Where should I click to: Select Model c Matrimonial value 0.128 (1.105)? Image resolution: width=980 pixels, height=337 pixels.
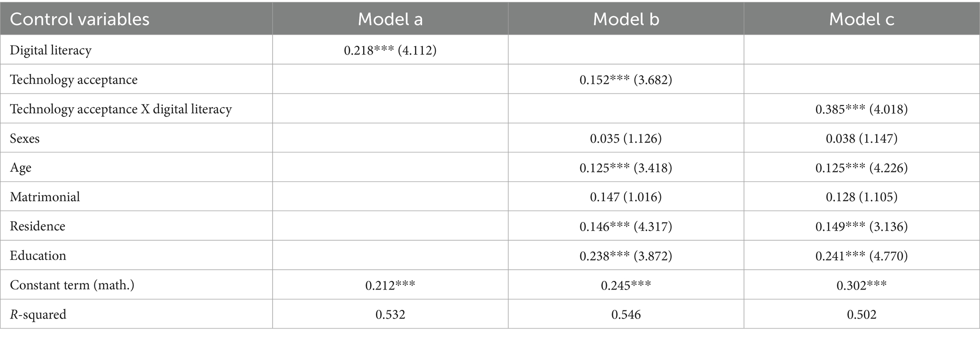pos(861,197)
